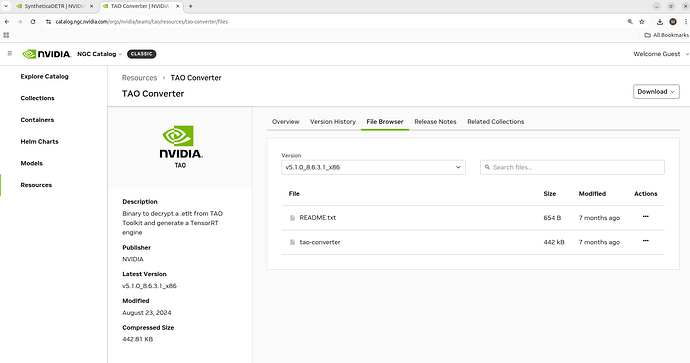Open actions menu for README.txt

(x=645, y=216)
